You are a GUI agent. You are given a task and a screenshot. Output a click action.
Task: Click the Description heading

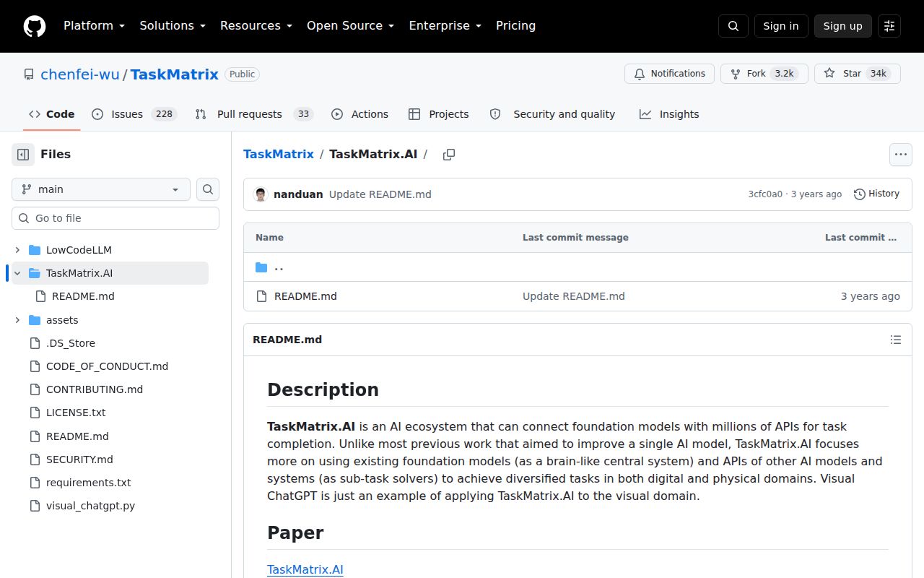[323, 389]
